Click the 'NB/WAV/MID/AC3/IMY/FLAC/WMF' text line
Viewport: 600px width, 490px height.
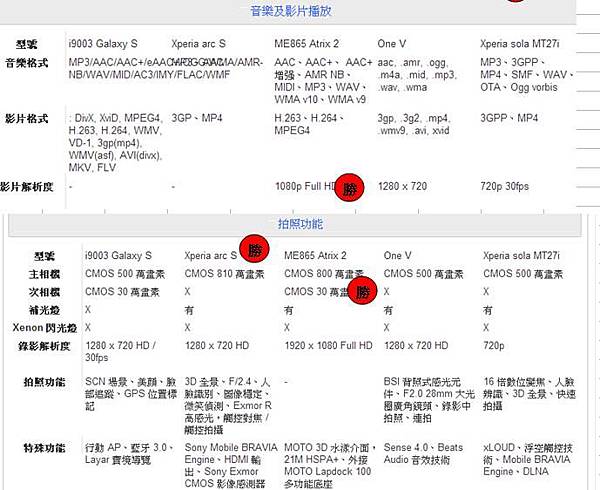click(149, 75)
